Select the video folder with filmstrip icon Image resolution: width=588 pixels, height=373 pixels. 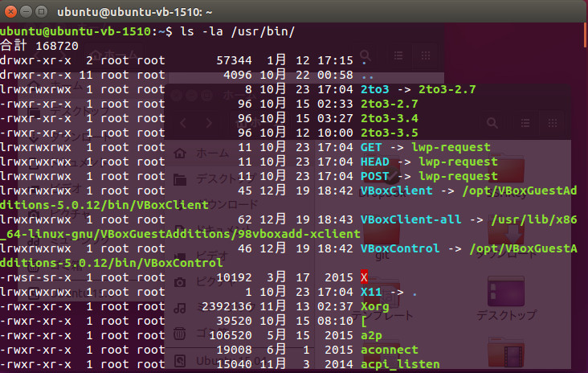(x=506, y=353)
